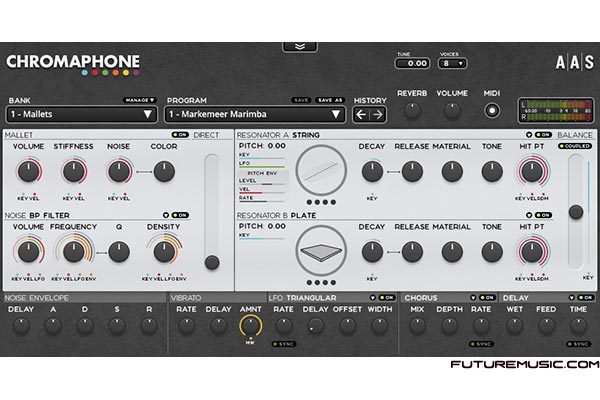Viewport: 600px width, 400px height.
Task: Click the AAS logo
Action: (575, 62)
